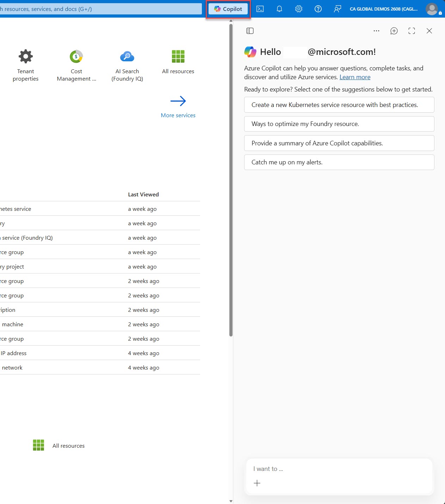Open the directory name CA GLOBAL DEMOS 2608
The width and height of the screenshot is (445, 504).
coord(384,9)
